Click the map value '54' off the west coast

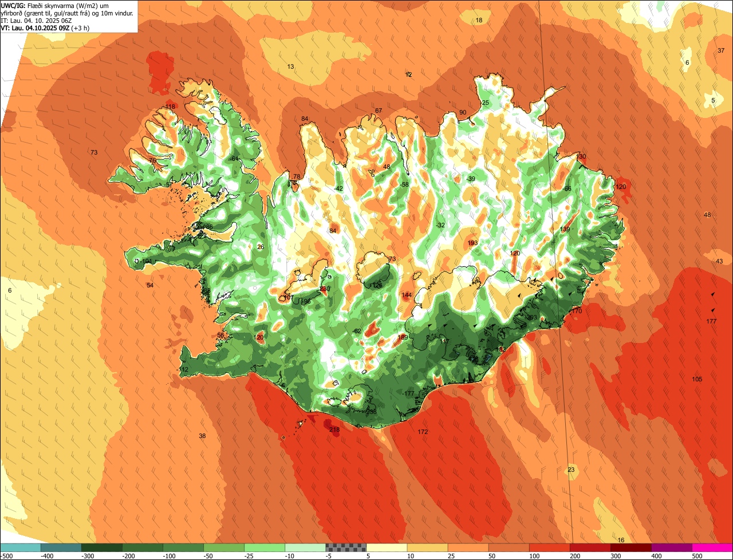tap(150, 285)
